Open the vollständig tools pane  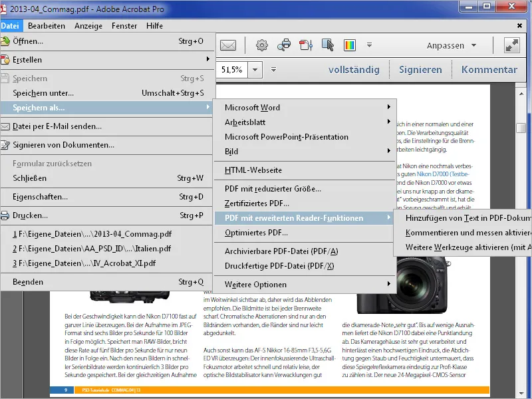coord(354,70)
